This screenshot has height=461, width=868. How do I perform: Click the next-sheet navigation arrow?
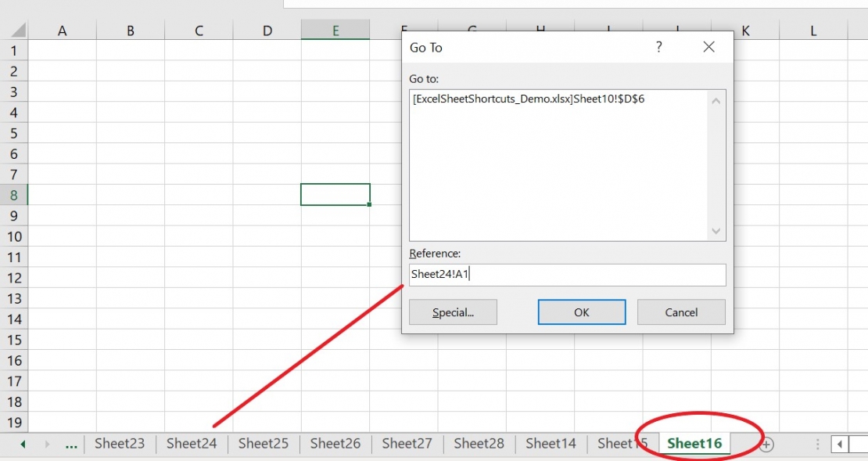coord(47,444)
